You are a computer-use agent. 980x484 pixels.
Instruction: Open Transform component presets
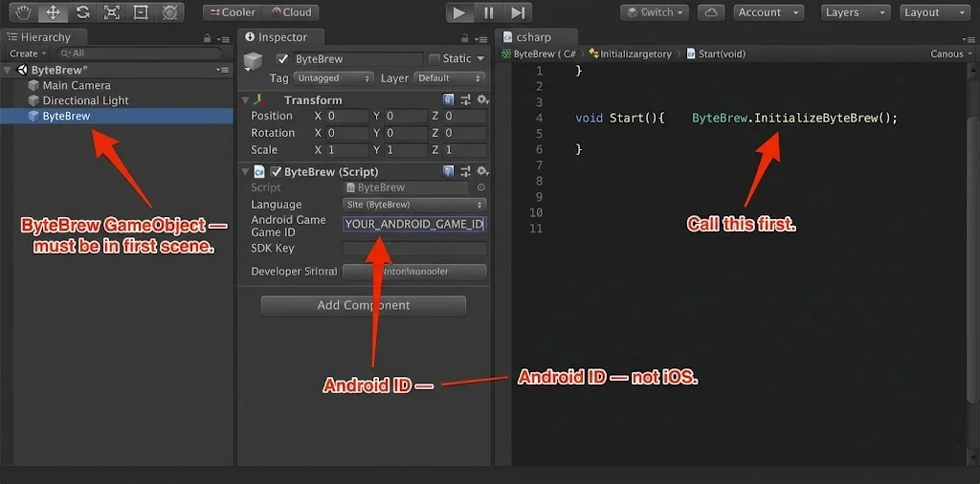[x=466, y=99]
